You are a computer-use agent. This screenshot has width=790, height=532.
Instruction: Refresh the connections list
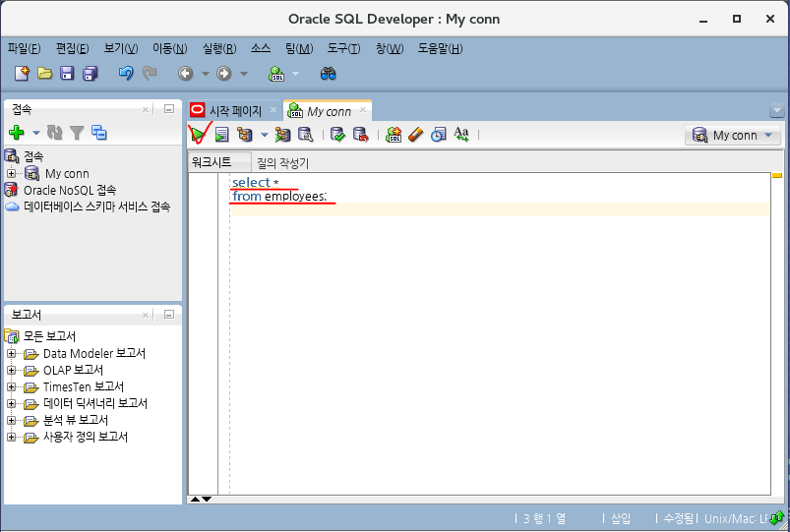click(x=54, y=133)
